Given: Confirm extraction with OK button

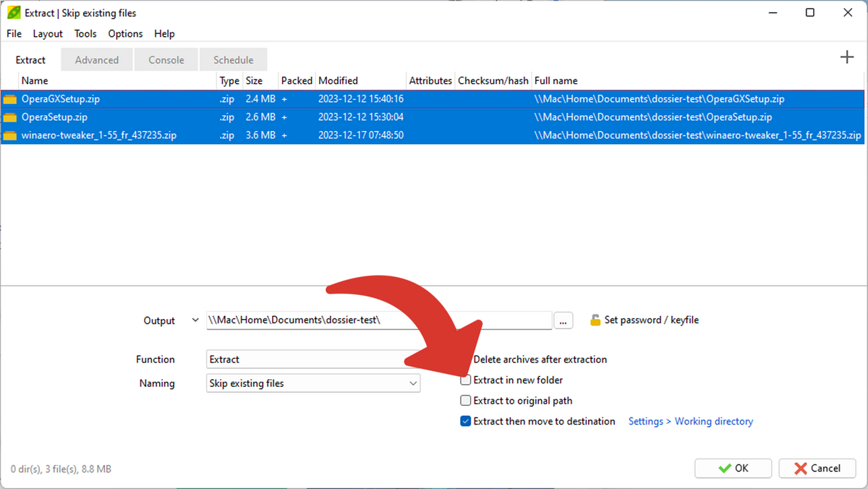Looking at the screenshot, I should pyautogui.click(x=733, y=468).
